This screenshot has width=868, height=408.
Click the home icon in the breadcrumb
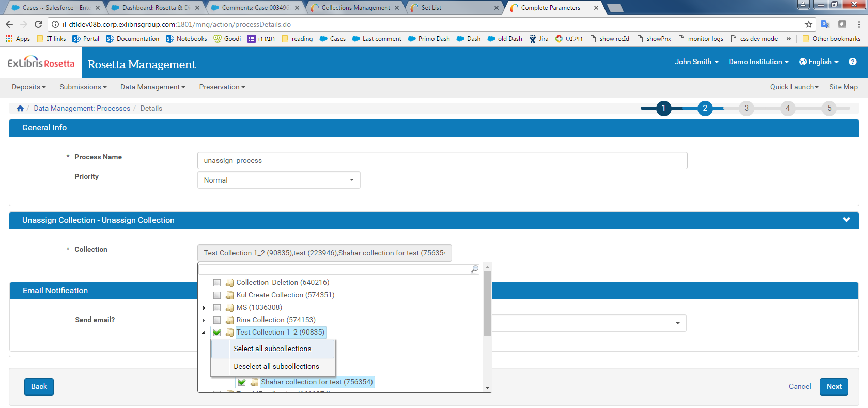(20, 108)
